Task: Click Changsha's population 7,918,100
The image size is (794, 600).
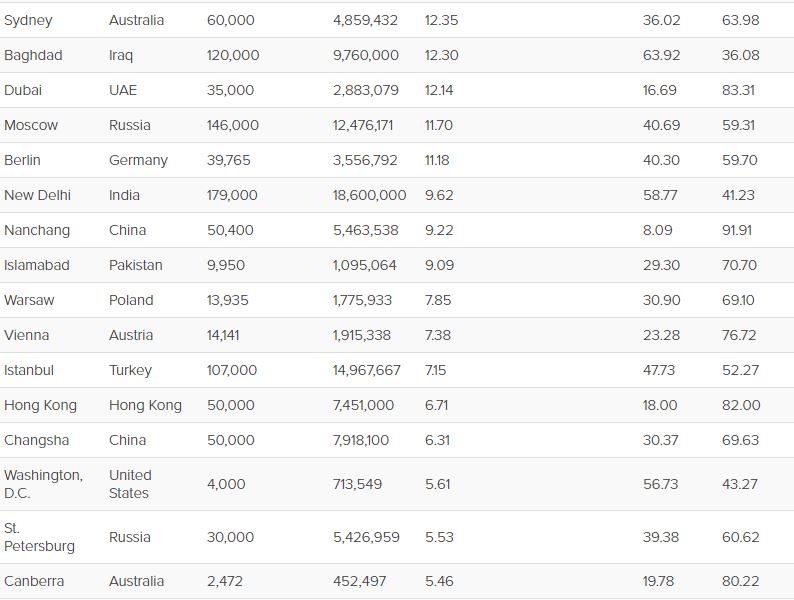Action: click(361, 440)
